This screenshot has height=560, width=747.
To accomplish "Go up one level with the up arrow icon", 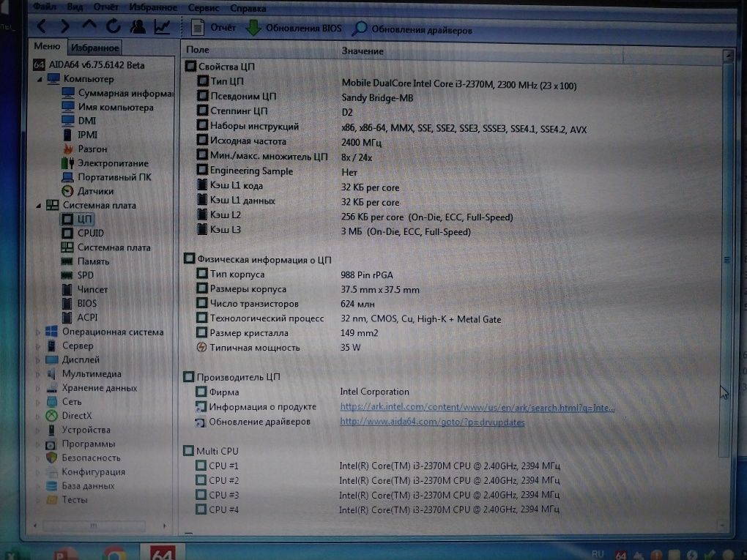I will [89, 25].
